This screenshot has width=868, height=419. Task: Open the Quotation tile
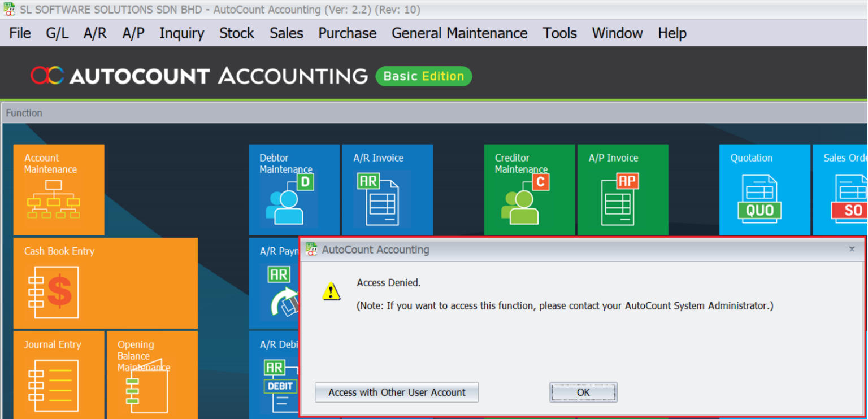(x=765, y=190)
